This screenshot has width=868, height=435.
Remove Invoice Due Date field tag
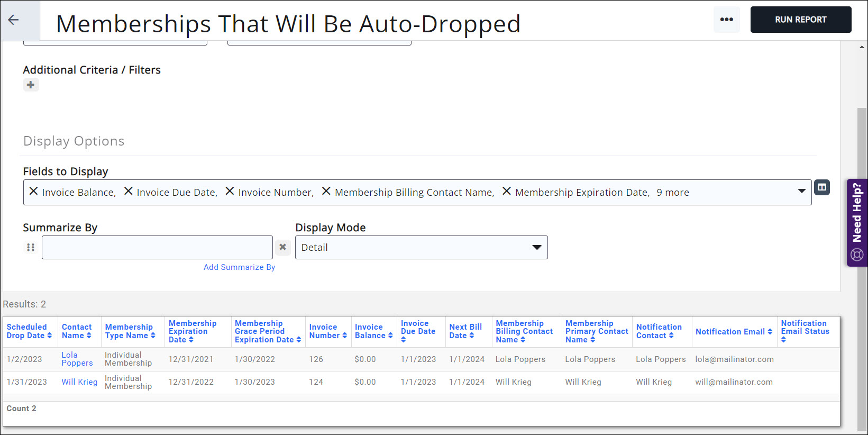[128, 192]
